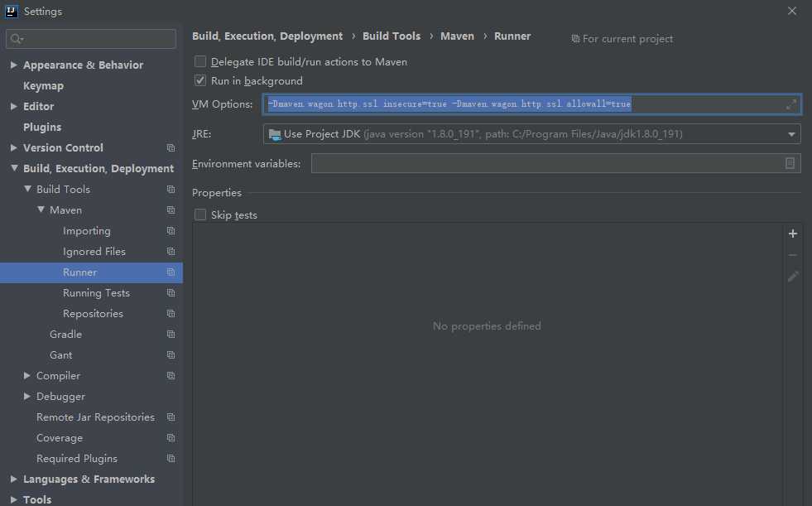Uncheck Run in background option

[200, 81]
